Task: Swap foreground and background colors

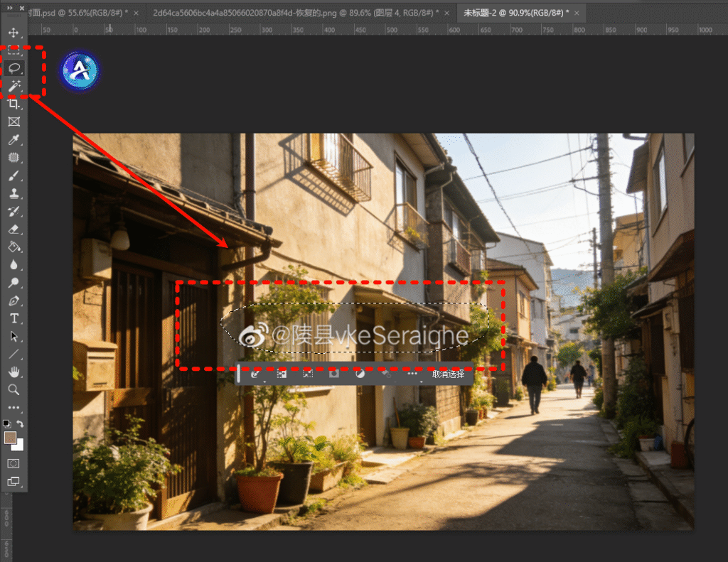Action: (21, 424)
